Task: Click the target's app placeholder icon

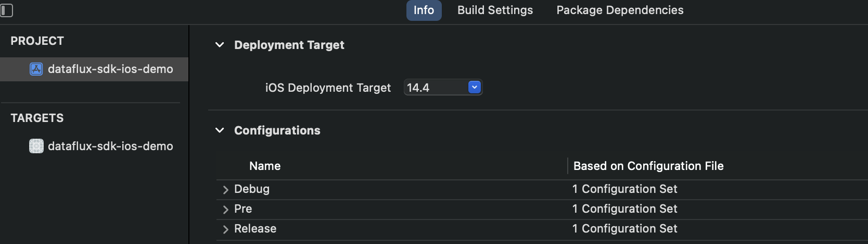Action: point(36,146)
